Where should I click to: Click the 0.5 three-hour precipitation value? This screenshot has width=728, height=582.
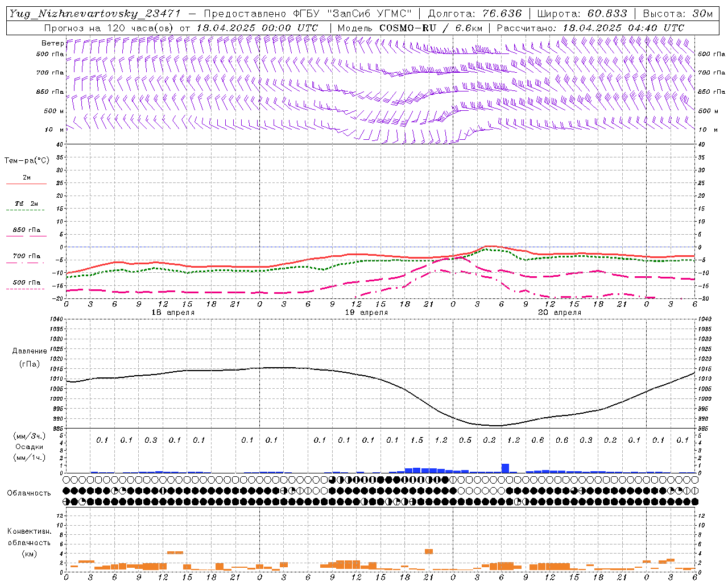(465, 440)
